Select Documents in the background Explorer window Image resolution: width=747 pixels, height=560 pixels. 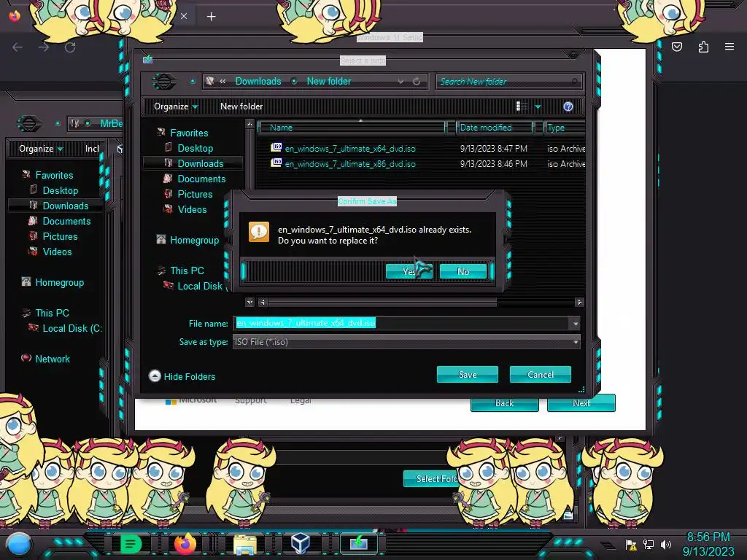[x=66, y=221]
